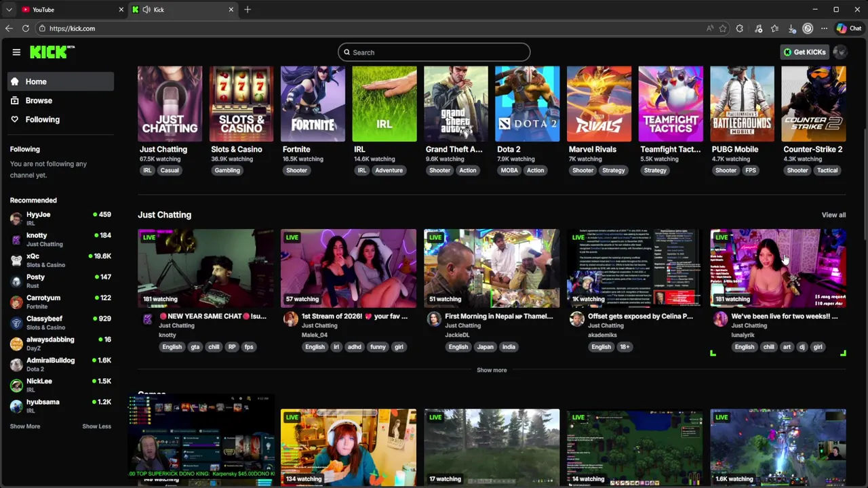The image size is (868, 488).
Task: Click Malek_04 streamer avatar under stream
Action: click(291, 319)
